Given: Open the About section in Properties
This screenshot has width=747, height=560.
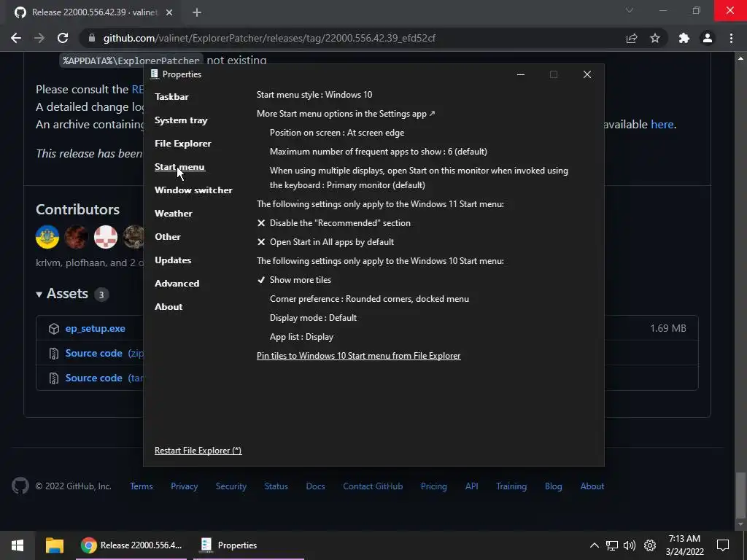Looking at the screenshot, I should click(169, 307).
